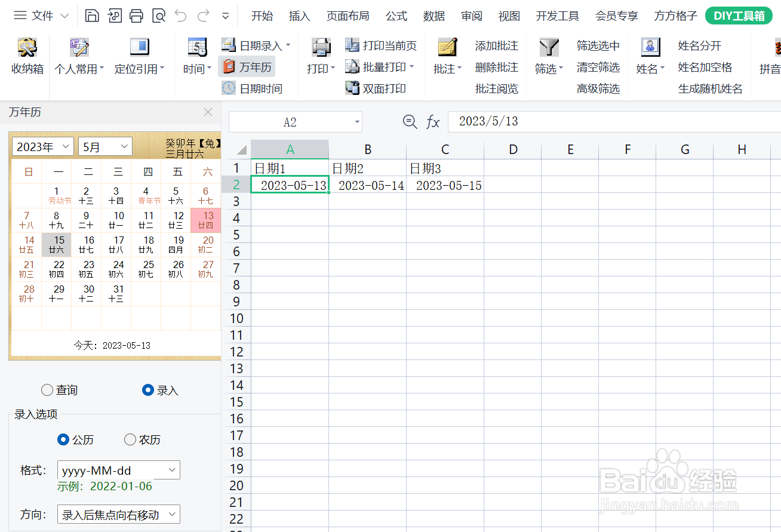Click 双面打印 tool
This screenshot has width=781, height=532.
376,88
